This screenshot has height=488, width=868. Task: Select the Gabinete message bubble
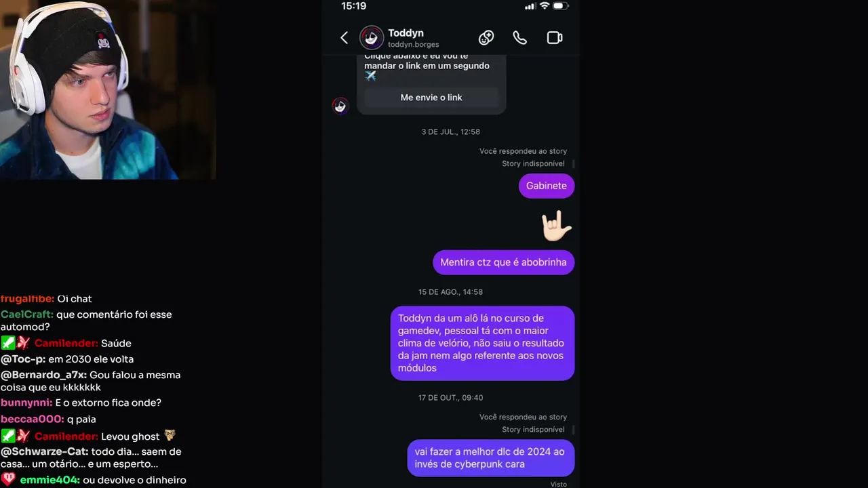(x=547, y=186)
